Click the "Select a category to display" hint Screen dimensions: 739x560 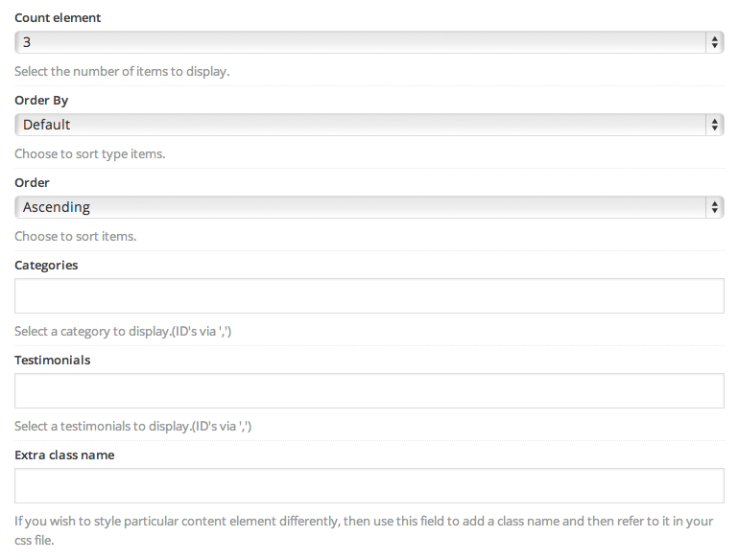click(123, 332)
